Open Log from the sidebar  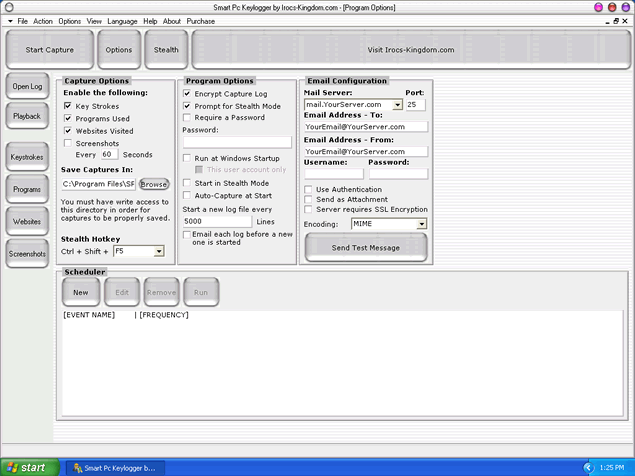(27, 87)
